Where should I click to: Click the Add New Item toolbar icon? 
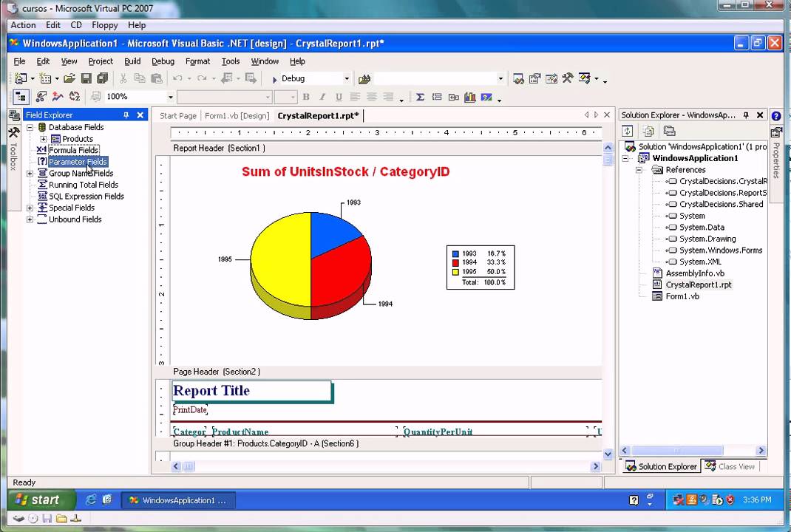tap(45, 78)
